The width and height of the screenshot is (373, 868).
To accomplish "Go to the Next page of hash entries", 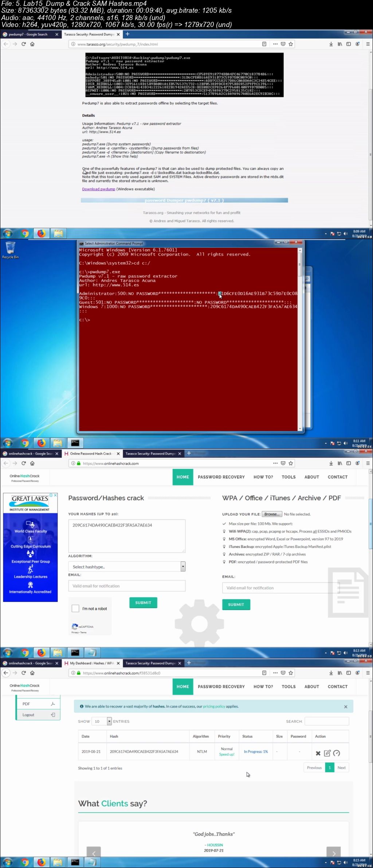I will (x=341, y=768).
